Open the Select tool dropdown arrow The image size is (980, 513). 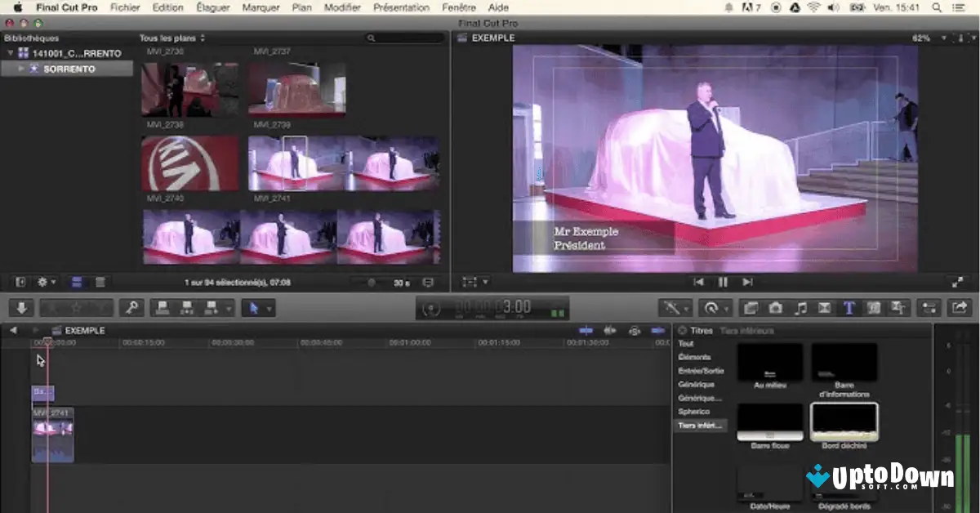click(x=269, y=308)
